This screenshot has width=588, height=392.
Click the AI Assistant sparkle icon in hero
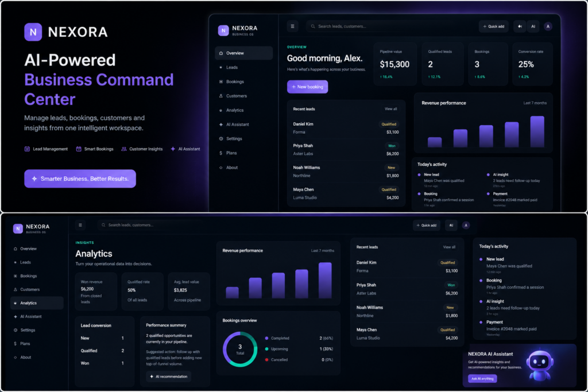(x=173, y=149)
